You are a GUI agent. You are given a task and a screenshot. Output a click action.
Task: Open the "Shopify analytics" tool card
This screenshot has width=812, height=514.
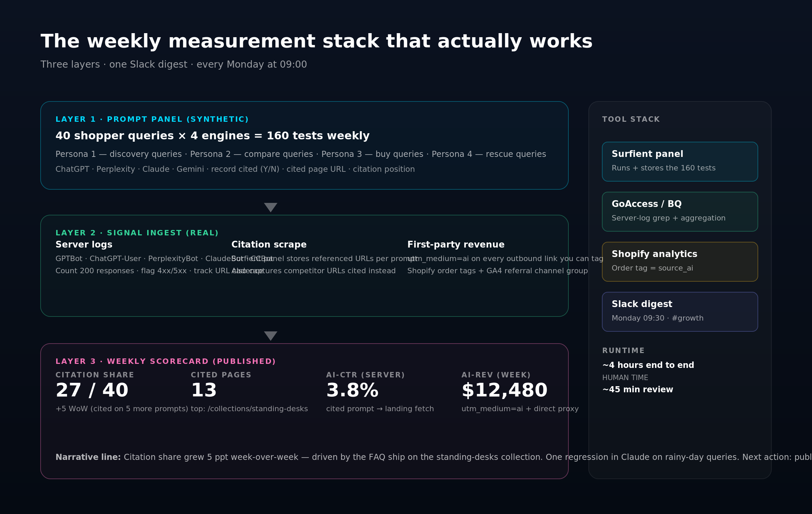[x=680, y=262]
